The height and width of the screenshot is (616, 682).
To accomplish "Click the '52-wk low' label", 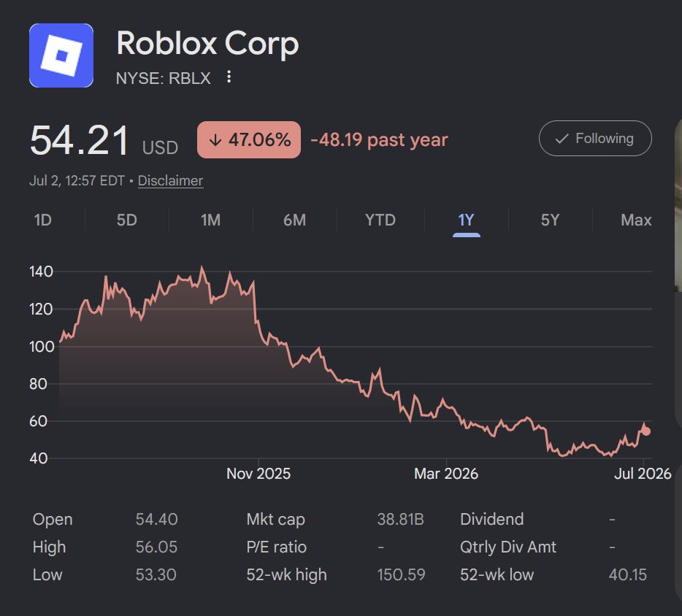I will tap(497, 574).
